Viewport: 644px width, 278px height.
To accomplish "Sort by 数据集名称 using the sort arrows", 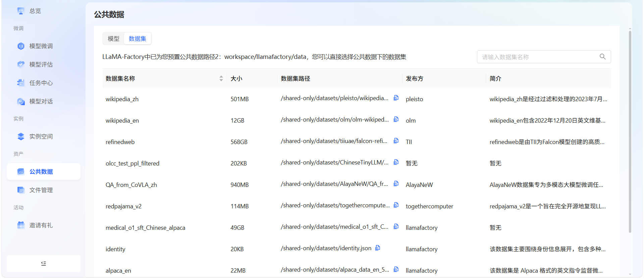I will tap(221, 78).
